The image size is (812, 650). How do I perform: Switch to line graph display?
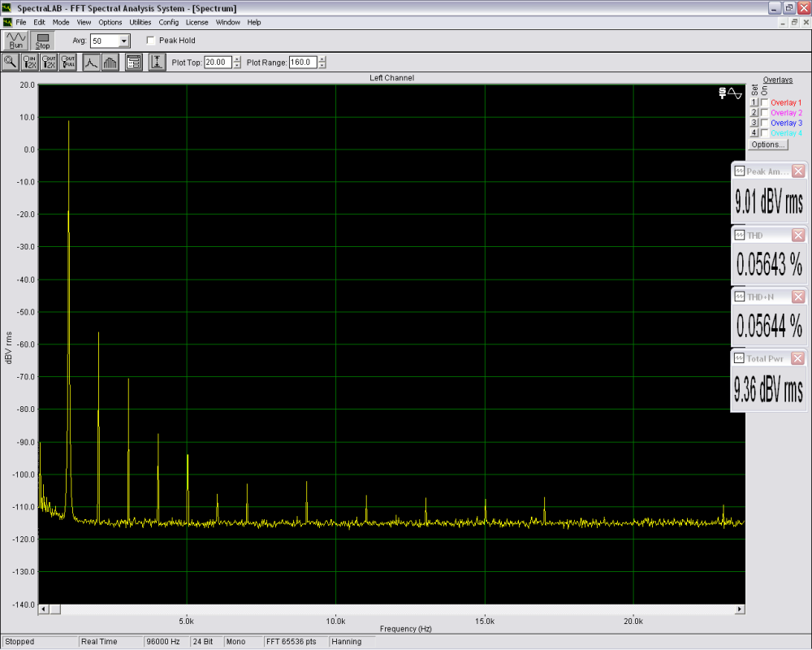click(x=91, y=63)
